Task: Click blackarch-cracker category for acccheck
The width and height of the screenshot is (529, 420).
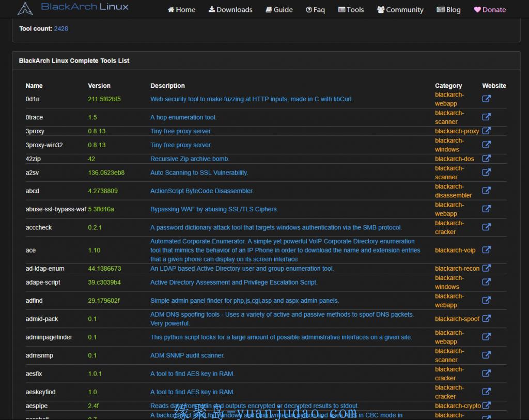Action: coord(449,227)
